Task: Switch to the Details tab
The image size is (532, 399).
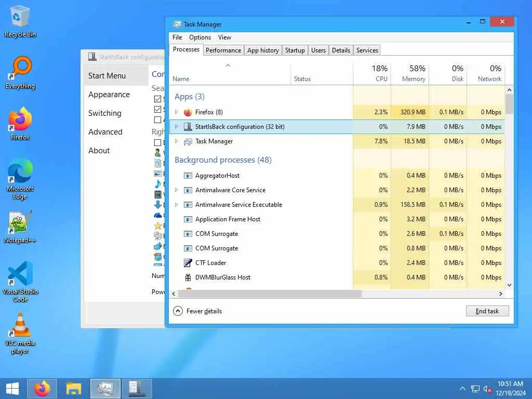Action: pos(341,50)
